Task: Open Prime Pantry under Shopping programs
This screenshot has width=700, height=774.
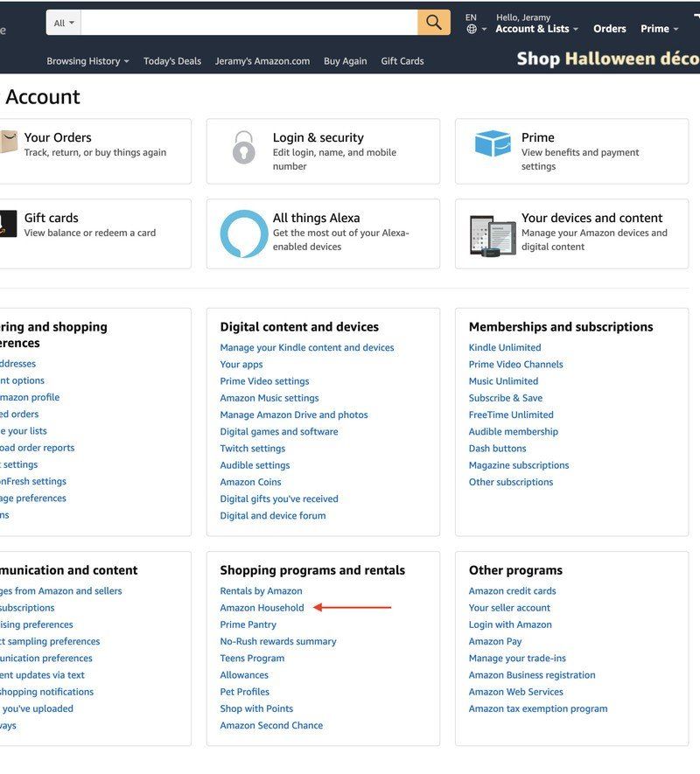Action: 248,624
